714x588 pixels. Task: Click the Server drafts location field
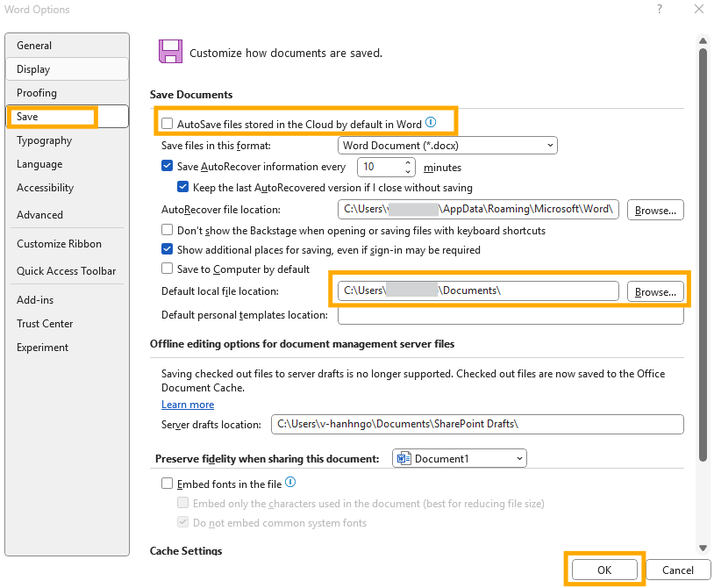click(x=477, y=424)
